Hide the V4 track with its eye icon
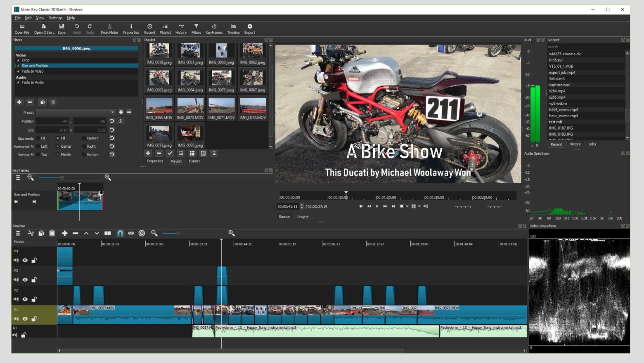The width and height of the screenshot is (644, 363). tap(25, 260)
